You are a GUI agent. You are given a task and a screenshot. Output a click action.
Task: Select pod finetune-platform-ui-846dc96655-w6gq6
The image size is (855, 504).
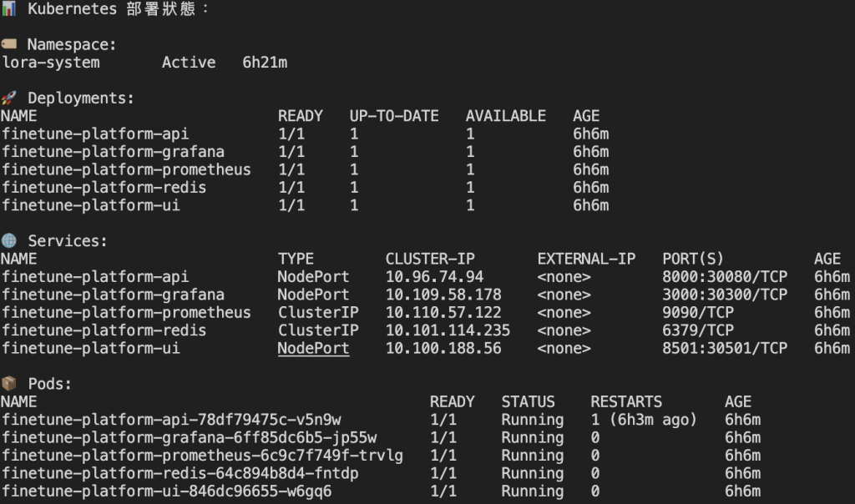[166, 491]
